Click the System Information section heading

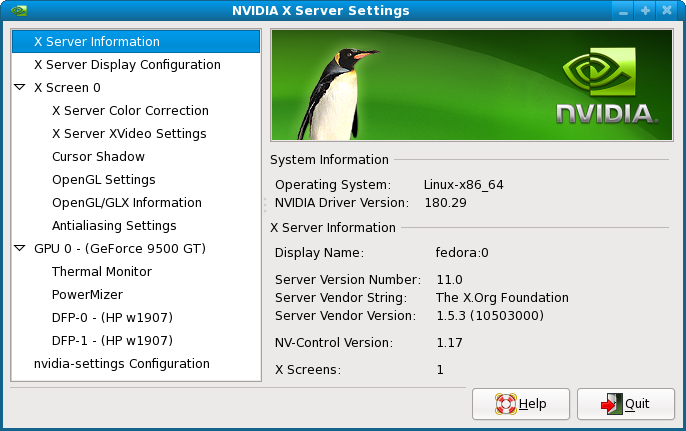pos(329,160)
